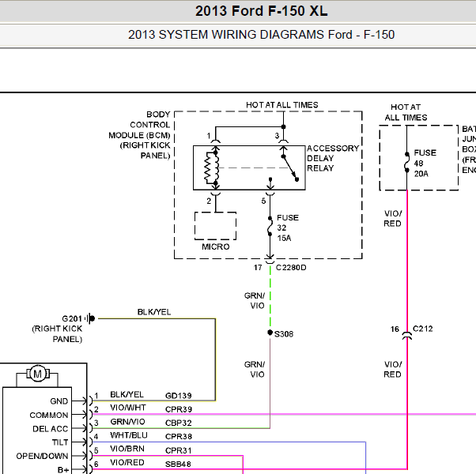The height and width of the screenshot is (474, 476).
Task: Select the GRN/VIO wire color on pin 3
Action: (127, 422)
